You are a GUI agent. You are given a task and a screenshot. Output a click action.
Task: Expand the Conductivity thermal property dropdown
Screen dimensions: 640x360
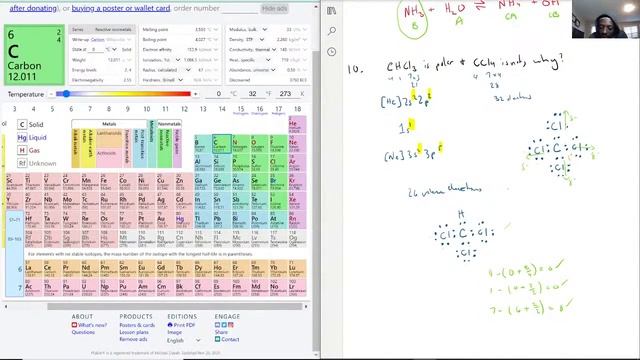274,49
